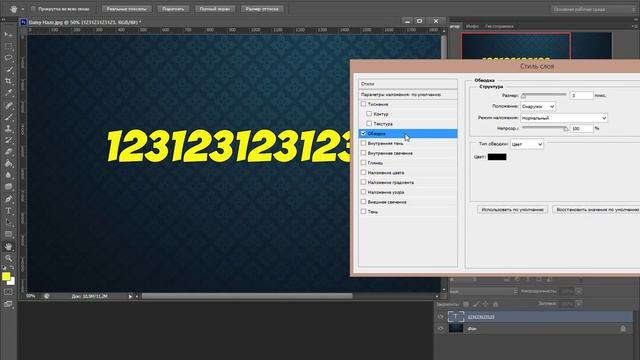Viewport: 640px width, 360px height.
Task: Select the Rectangular Marquee tool
Action: tap(8, 47)
